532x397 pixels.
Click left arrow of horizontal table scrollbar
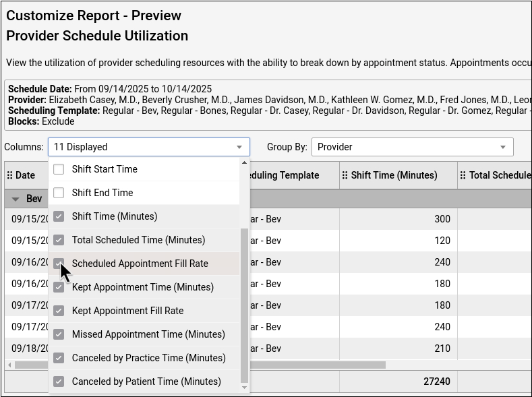pos(9,365)
